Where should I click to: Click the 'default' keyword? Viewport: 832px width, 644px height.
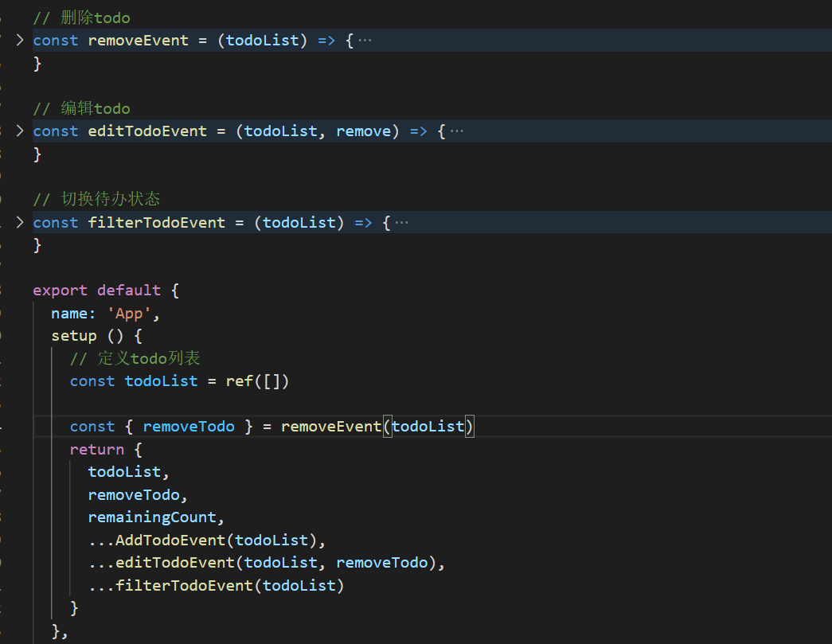(129, 291)
